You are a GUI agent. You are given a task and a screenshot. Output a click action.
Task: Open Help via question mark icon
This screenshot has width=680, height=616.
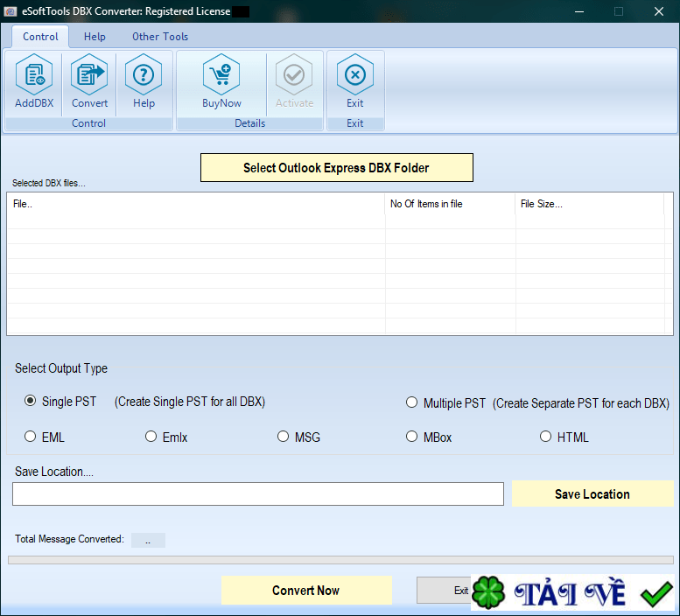pos(144,76)
